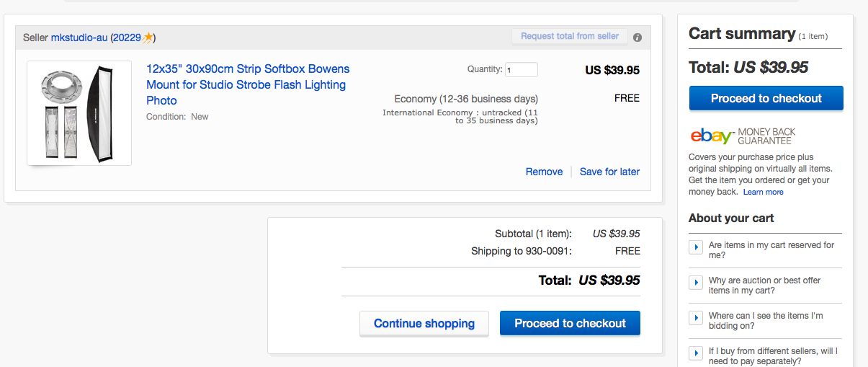868x367 pixels.
Task: Click the info icon beside Request total
Action: coord(637,37)
